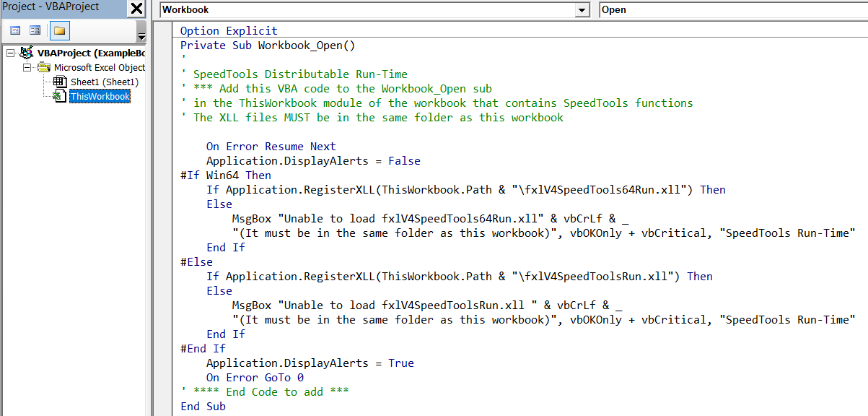Screen dimensions: 868x416
Task: Click on Option Explicit line
Action: [229, 31]
